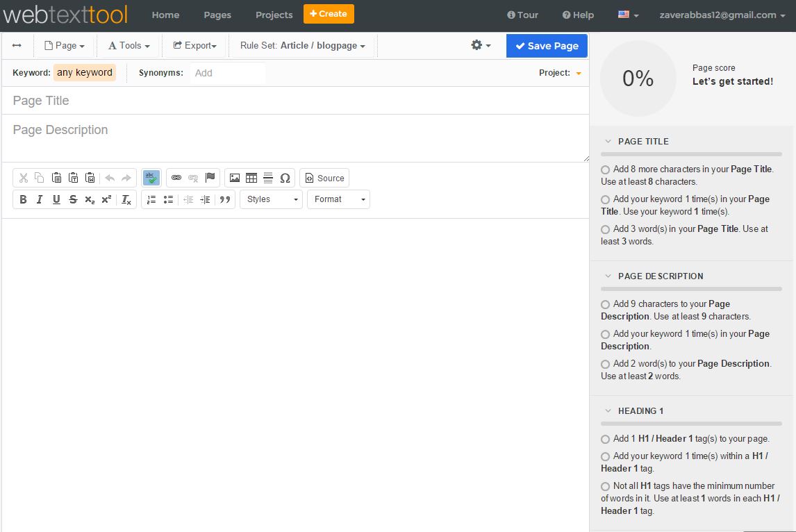Apply bold formatting
Viewport: 796px width, 532px height.
tap(22, 199)
